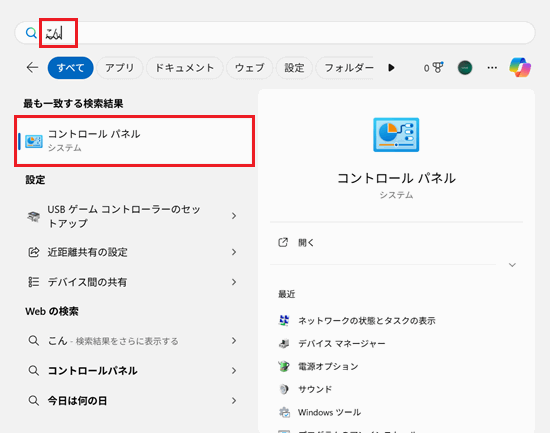
Task: Open recent item ネットワークの状態とタスクの表示
Action: pyautogui.click(x=367, y=321)
